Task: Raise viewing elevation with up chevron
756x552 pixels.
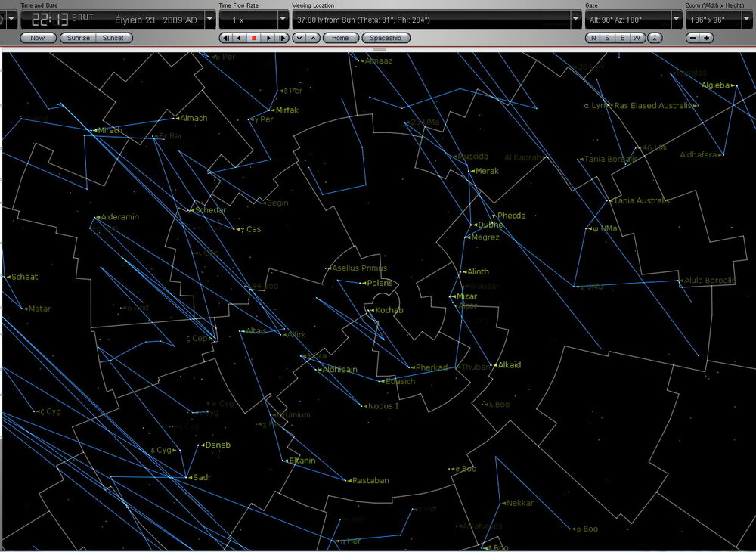Action: (x=312, y=38)
